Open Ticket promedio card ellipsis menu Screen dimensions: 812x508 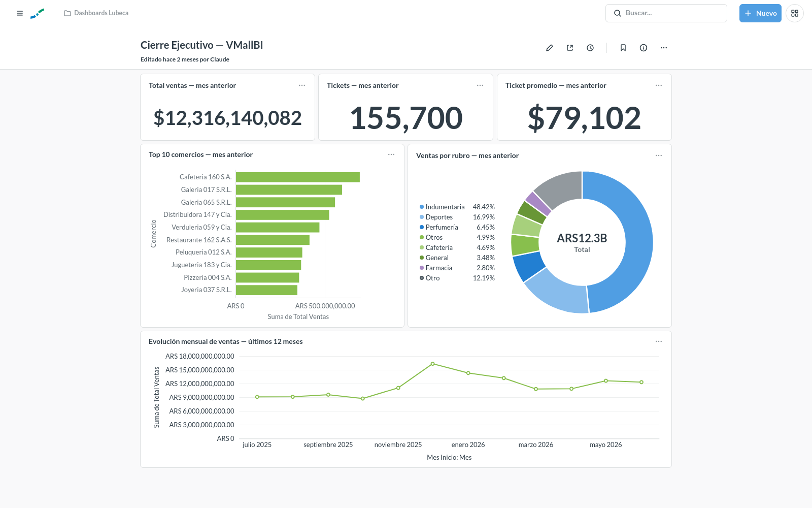659,85
